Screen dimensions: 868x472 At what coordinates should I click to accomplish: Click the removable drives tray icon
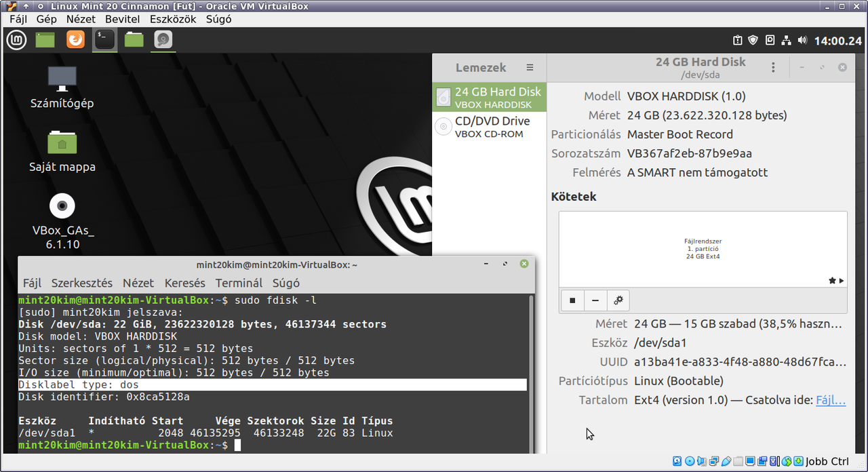(x=770, y=40)
